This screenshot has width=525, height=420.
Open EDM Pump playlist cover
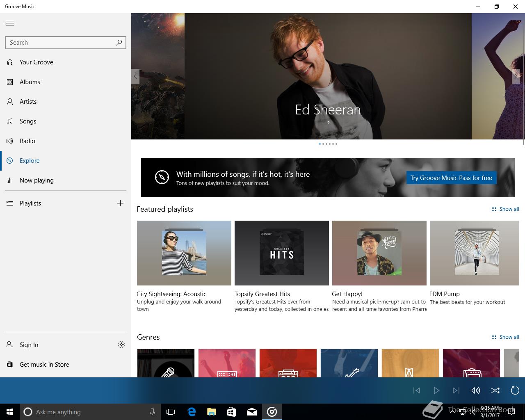[475, 253]
